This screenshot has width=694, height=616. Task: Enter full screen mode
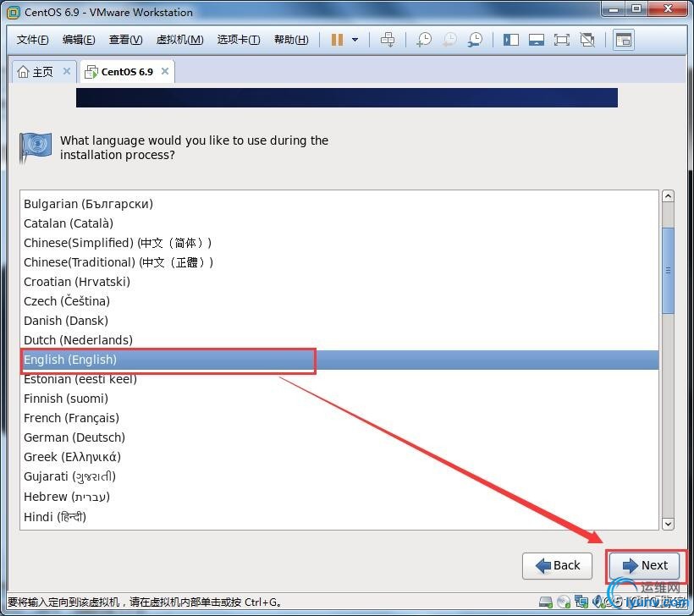[562, 40]
